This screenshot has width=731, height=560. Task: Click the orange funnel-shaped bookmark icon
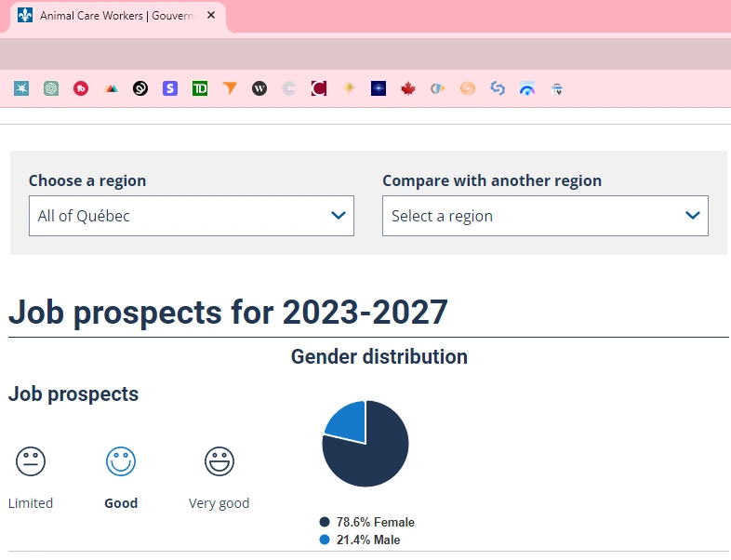coord(230,88)
